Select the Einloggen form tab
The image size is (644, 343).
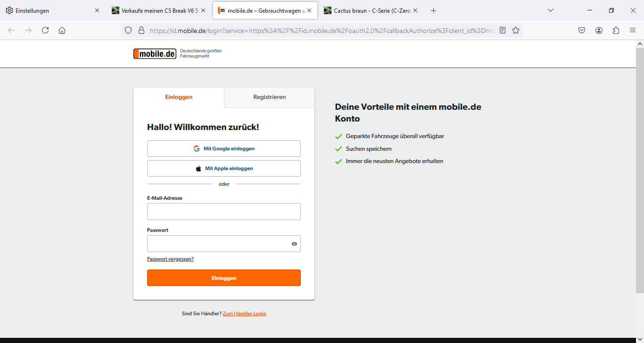(179, 97)
